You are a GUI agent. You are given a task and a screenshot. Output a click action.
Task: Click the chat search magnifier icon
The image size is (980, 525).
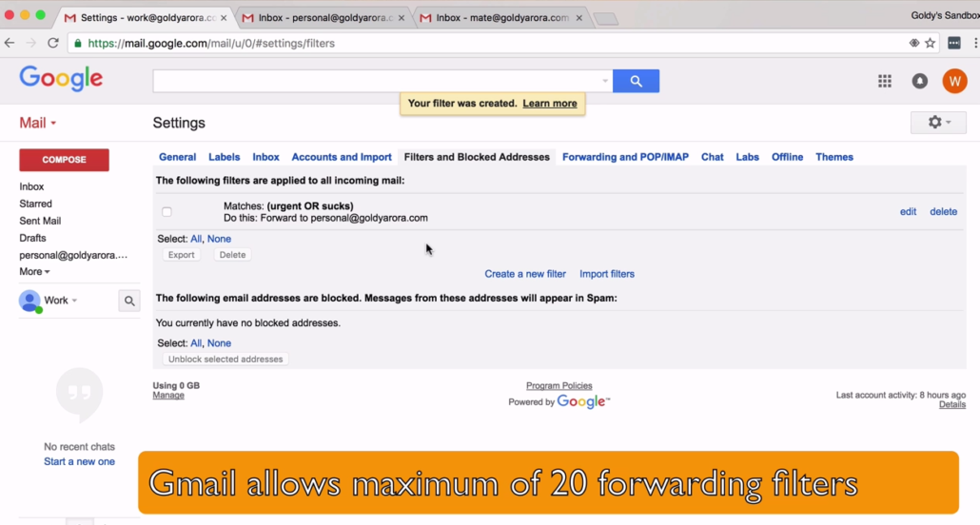pos(129,301)
